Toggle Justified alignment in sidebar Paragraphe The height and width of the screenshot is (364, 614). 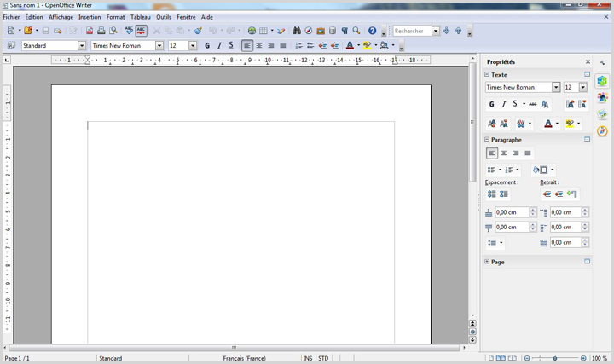coord(528,153)
